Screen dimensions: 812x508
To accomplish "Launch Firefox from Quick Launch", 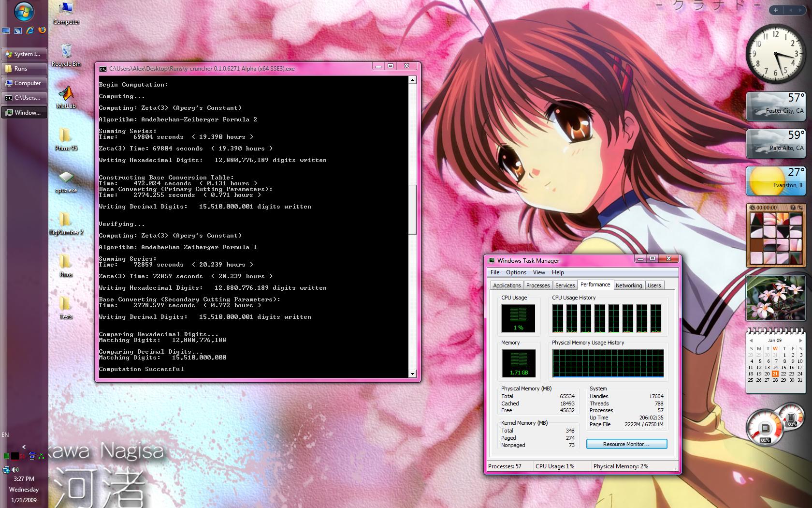I will [42, 30].
